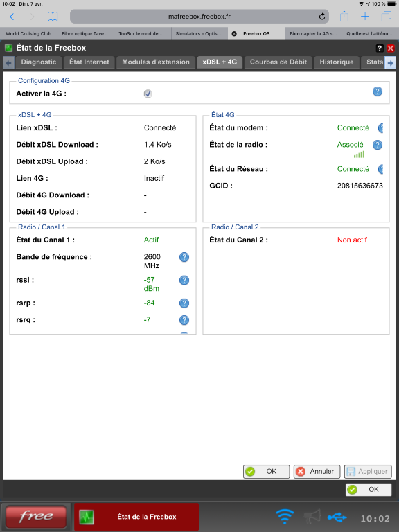Show help for Bande de fréquence
This screenshot has height=532, width=399.
(184, 257)
